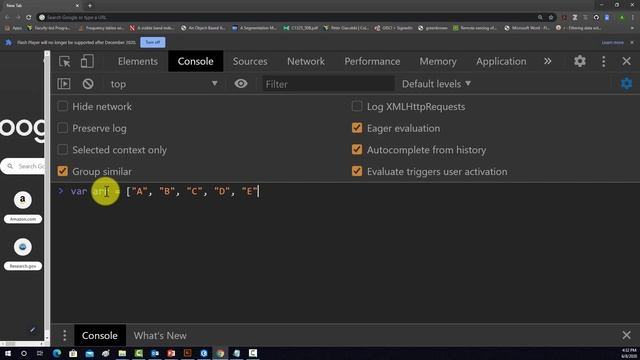Viewport: 640px width, 360px height.
Task: Click the Turn off Flash button
Action: pyautogui.click(x=153, y=42)
